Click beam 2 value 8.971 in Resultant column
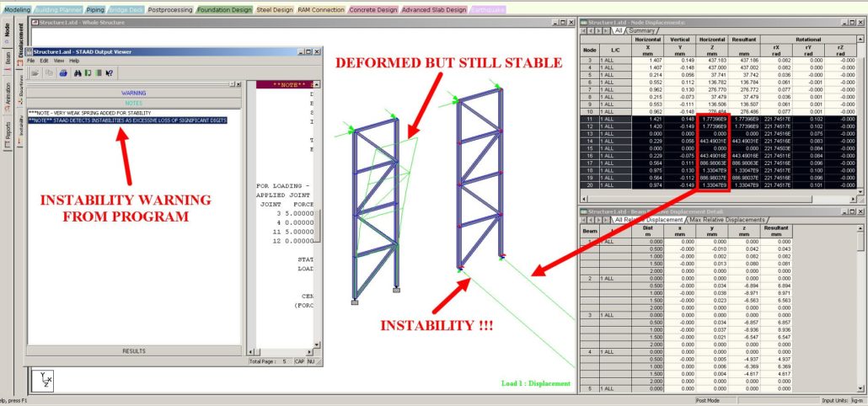This screenshot has height=406, width=868. click(775, 293)
